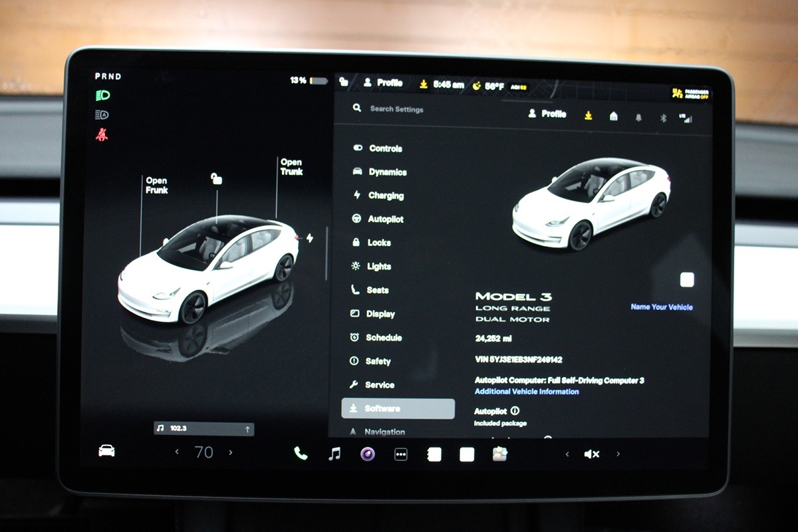The image size is (798, 532).
Task: Tap the HomeLink garage icon
Action: tap(613, 116)
